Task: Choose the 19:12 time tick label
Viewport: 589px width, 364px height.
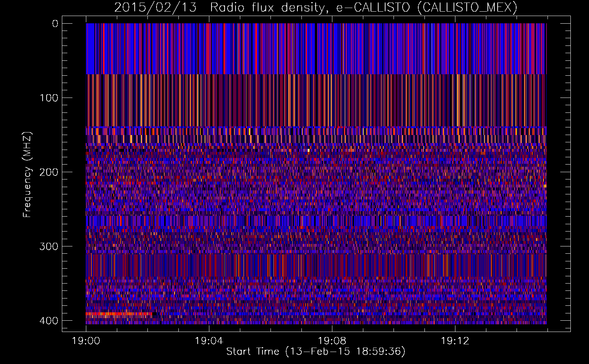Action: (455, 341)
